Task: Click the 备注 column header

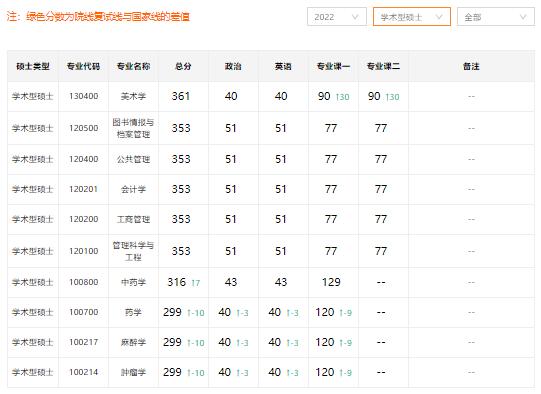Action: pyautogui.click(x=471, y=66)
